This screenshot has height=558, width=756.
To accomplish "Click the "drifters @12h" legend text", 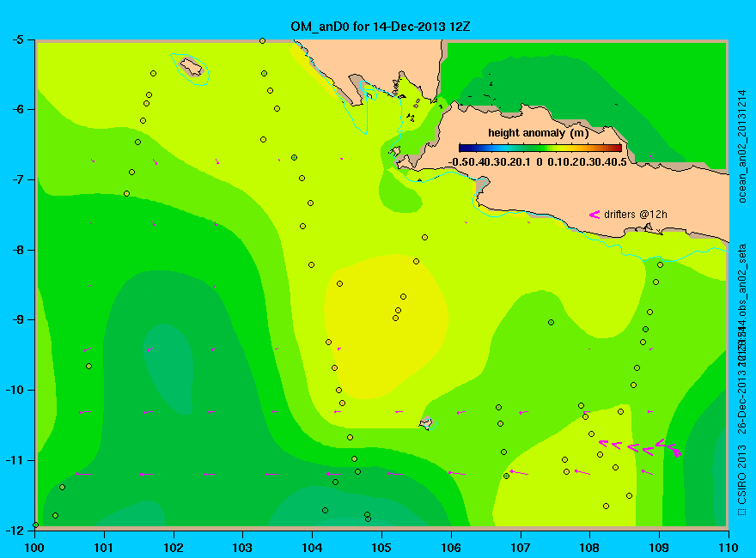I will pos(636,215).
